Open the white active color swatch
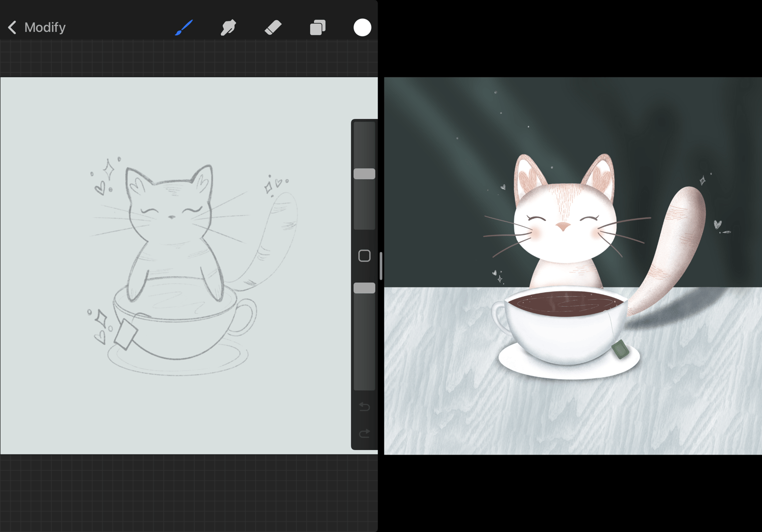 (362, 27)
